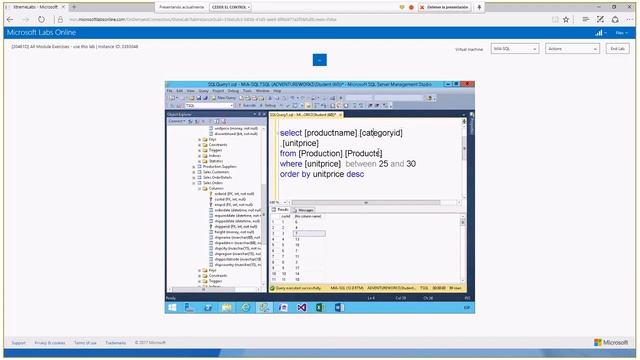The width and height of the screenshot is (640, 360).
Task: Close the SQLQuery1.sql query tab
Action: coord(341,115)
